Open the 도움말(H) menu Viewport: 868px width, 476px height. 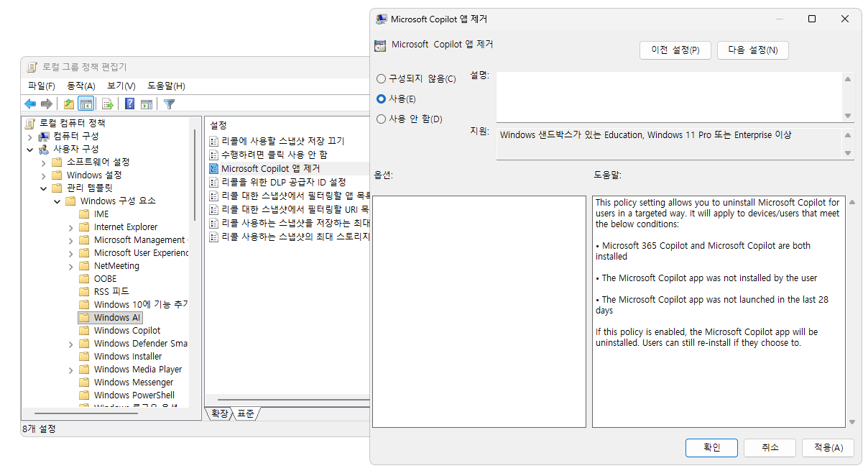click(x=166, y=86)
